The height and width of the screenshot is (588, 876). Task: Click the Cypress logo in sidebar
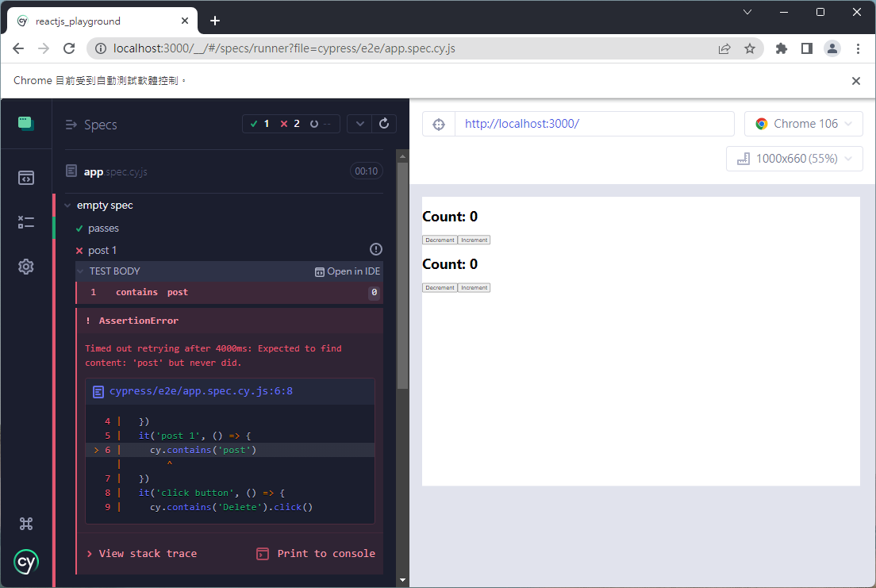[26, 562]
